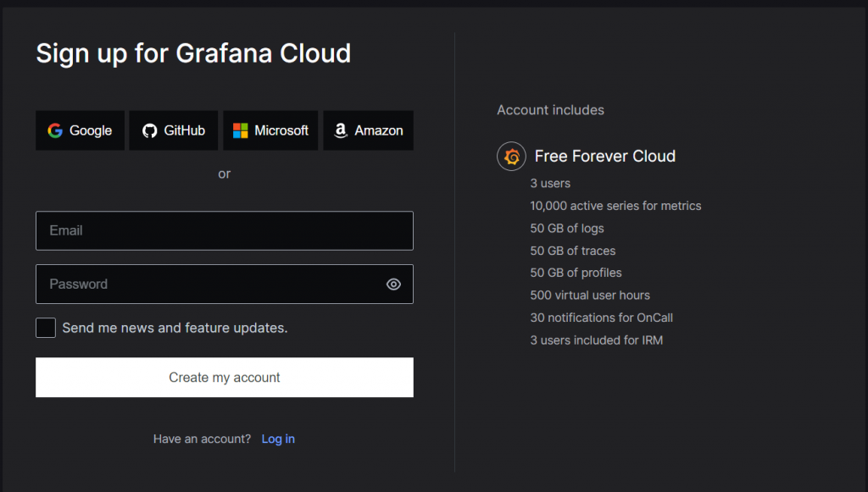Click the '500 virtual user hours' item
Screen dimensions: 868x492
click(590, 296)
